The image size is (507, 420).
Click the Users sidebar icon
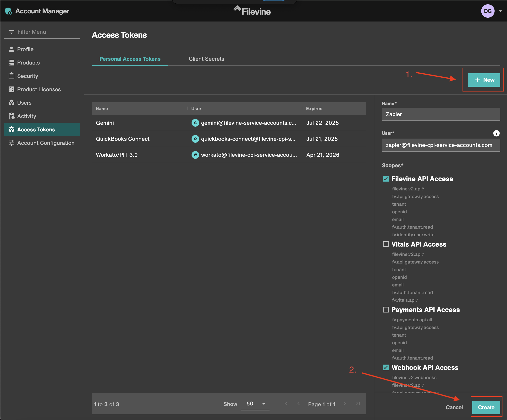pyautogui.click(x=11, y=103)
